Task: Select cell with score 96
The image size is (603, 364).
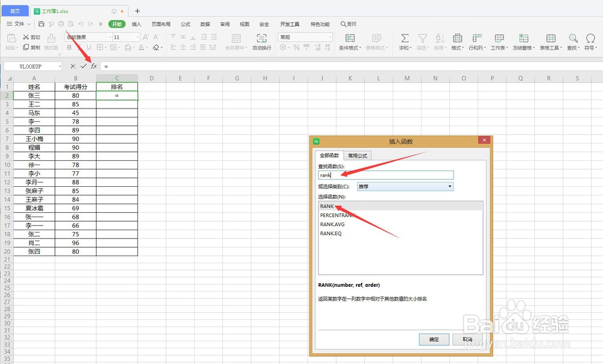Action: pyautogui.click(x=75, y=243)
